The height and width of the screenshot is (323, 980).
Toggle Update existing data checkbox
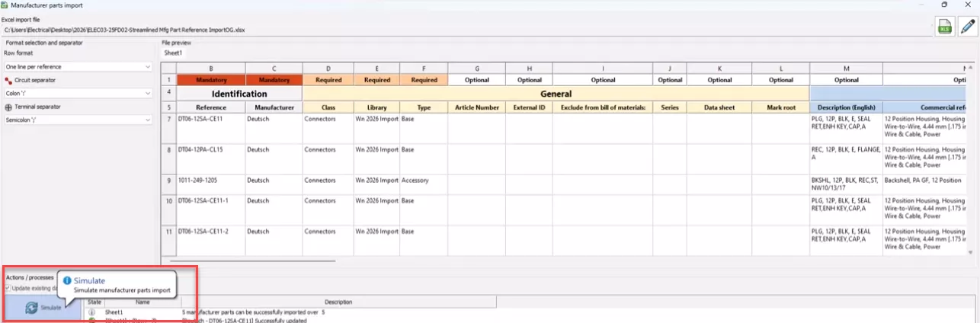8,287
